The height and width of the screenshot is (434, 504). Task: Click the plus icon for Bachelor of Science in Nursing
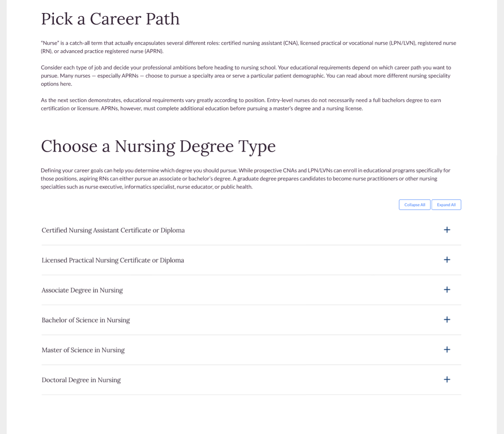point(447,319)
